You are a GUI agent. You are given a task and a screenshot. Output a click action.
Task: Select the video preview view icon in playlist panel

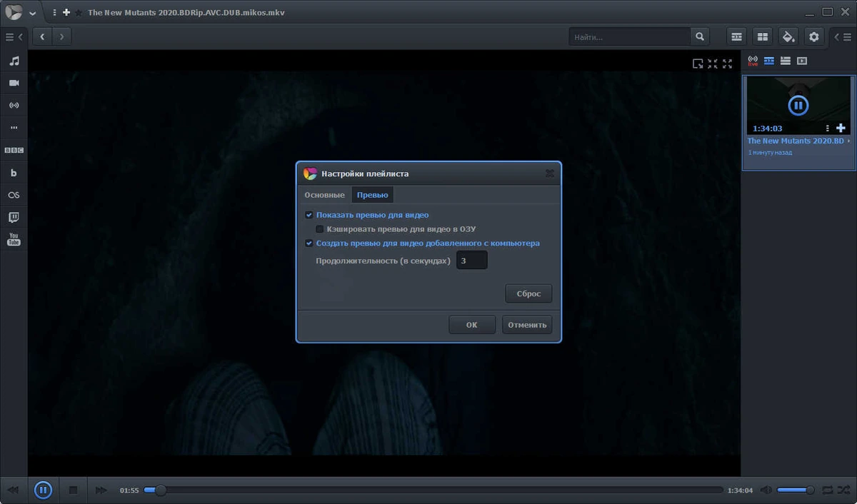click(802, 61)
